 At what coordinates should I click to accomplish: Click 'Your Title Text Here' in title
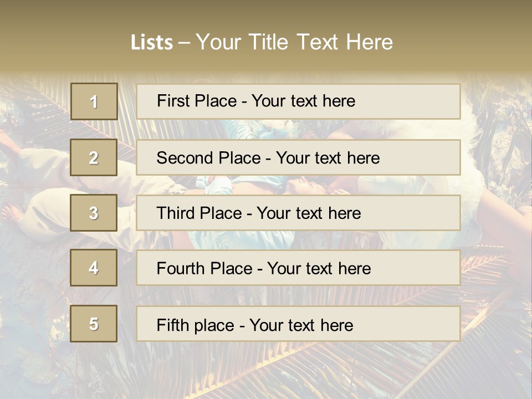pyautogui.click(x=294, y=43)
